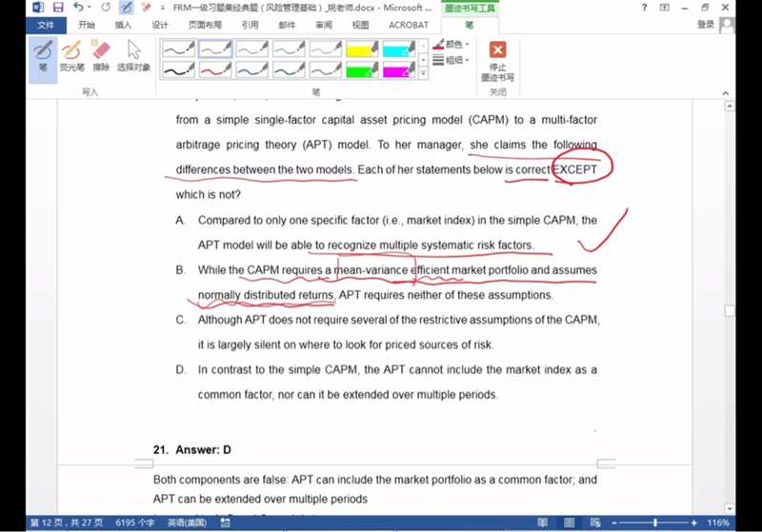The width and height of the screenshot is (762, 532).
Task: Switch to the 审阅 Review tab
Action: [x=324, y=26]
